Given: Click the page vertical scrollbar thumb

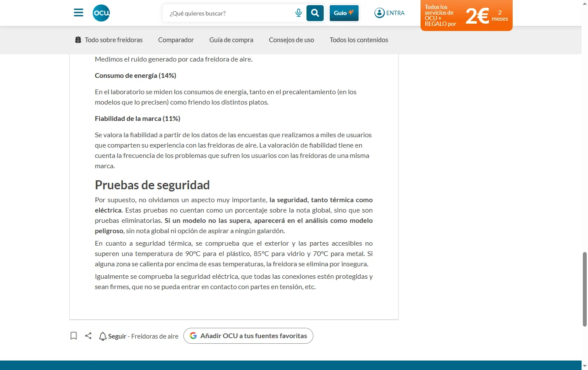Looking at the screenshot, I should [585, 289].
